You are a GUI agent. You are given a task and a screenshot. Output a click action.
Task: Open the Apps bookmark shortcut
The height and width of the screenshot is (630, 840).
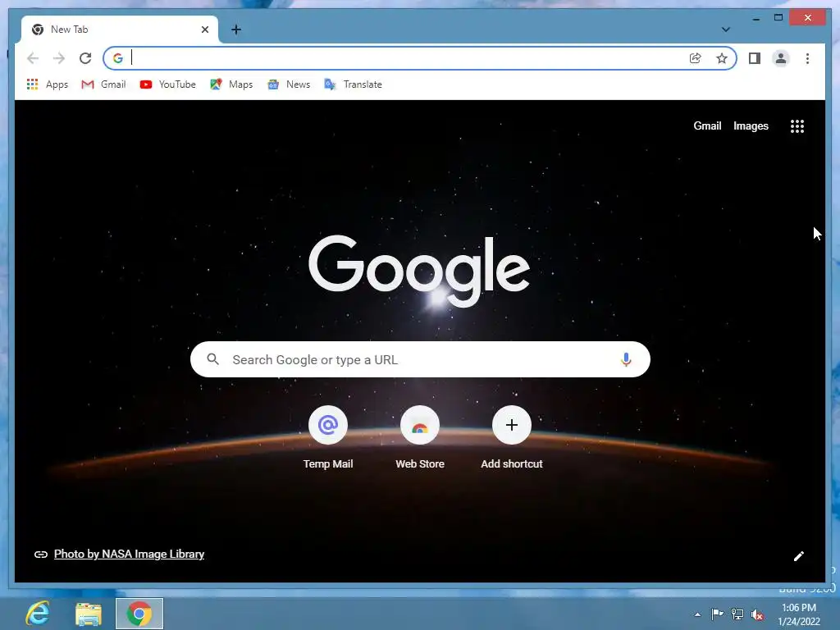click(47, 84)
